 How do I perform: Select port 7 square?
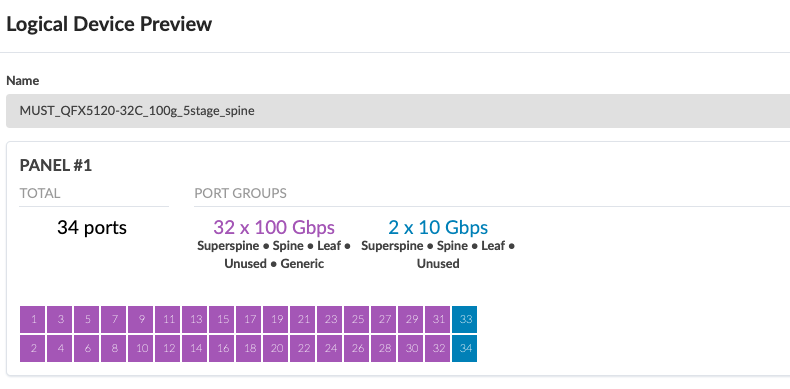114,319
